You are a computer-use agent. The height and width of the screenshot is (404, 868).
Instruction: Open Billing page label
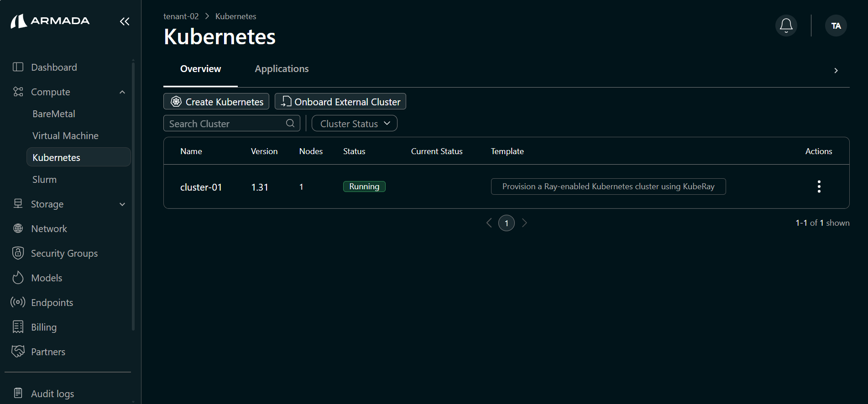coord(44,327)
